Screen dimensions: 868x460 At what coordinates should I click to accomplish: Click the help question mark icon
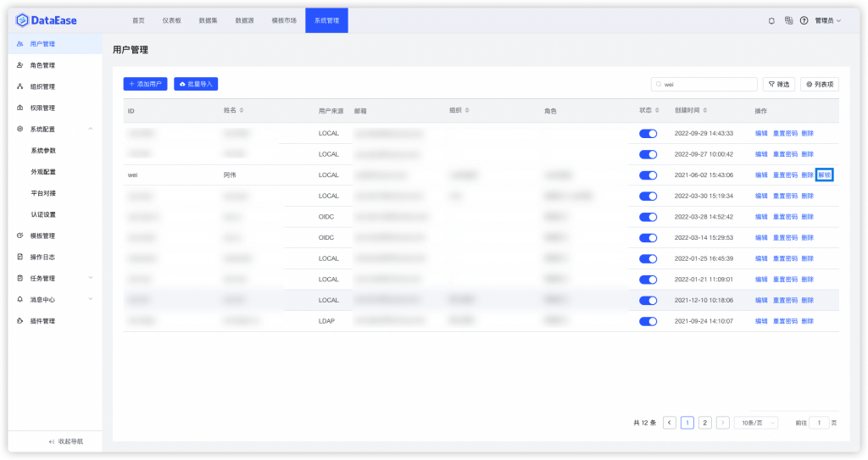pyautogui.click(x=804, y=20)
